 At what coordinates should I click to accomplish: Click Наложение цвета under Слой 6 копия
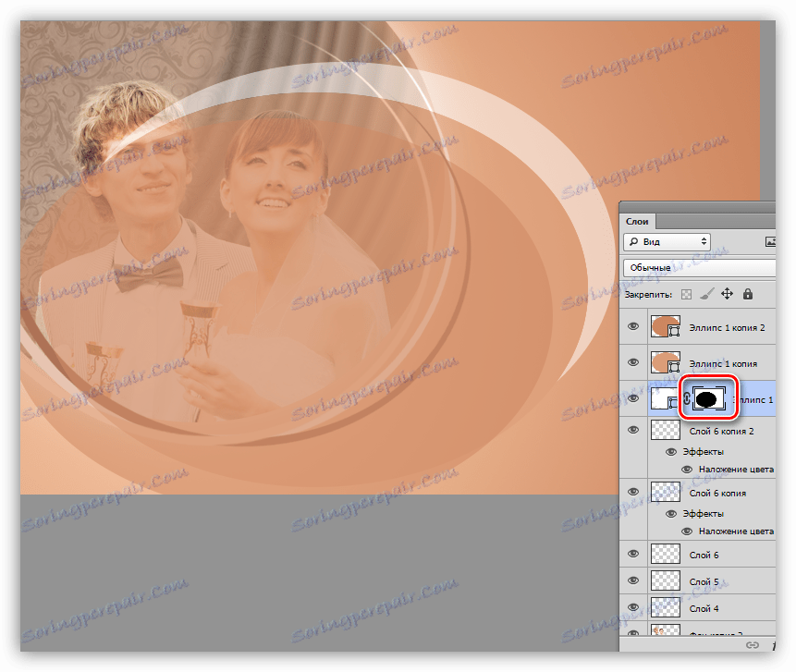coord(736,531)
